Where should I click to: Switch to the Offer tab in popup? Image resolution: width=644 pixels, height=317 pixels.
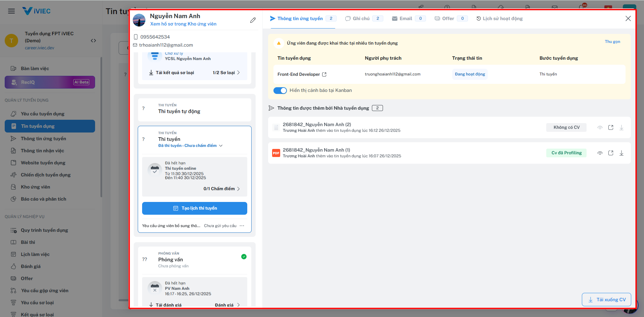click(x=451, y=18)
